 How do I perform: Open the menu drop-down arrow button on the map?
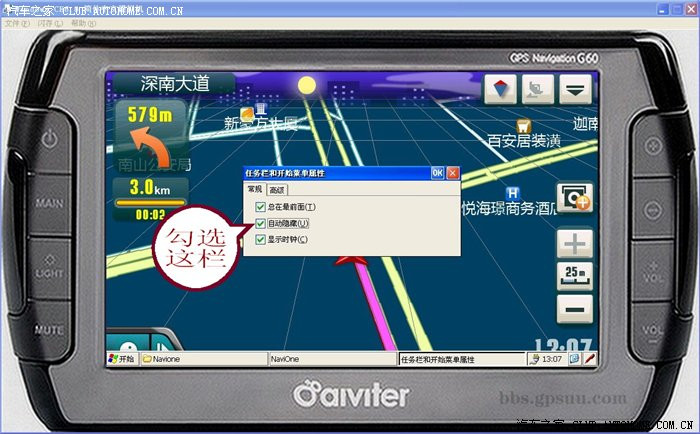pyautogui.click(x=575, y=88)
